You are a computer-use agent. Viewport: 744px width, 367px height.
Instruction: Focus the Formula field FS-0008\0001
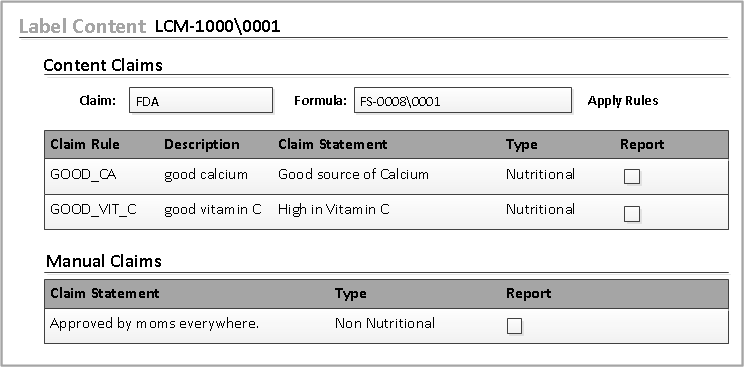click(463, 100)
